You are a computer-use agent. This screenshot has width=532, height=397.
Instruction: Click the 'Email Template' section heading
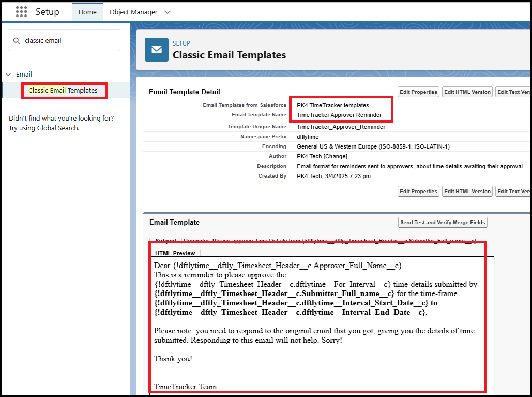tap(174, 222)
